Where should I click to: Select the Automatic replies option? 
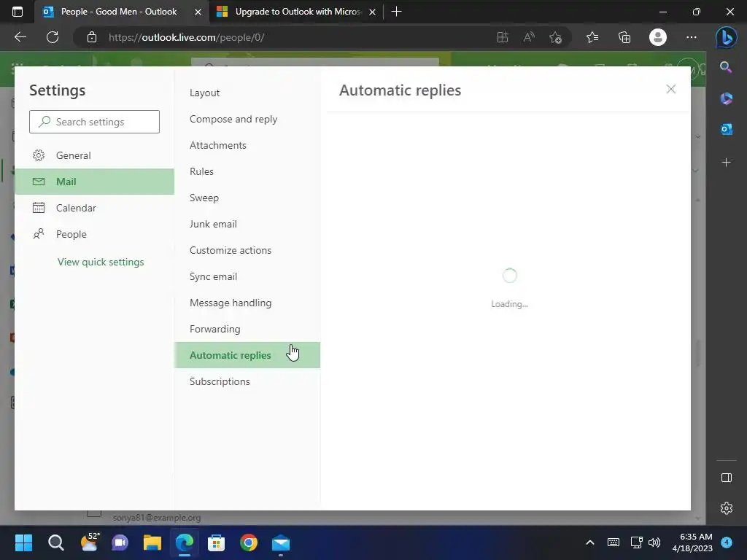click(247, 355)
